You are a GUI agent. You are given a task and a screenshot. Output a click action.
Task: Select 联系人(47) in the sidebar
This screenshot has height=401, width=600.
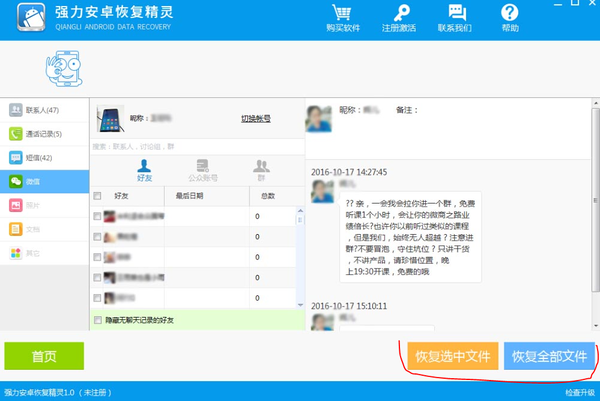pos(44,110)
